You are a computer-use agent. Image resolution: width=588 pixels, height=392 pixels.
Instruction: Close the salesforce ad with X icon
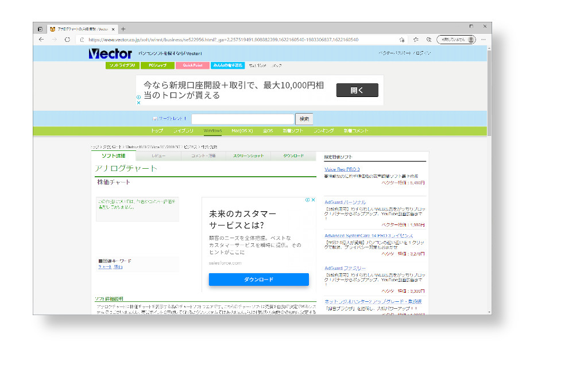coord(313,200)
